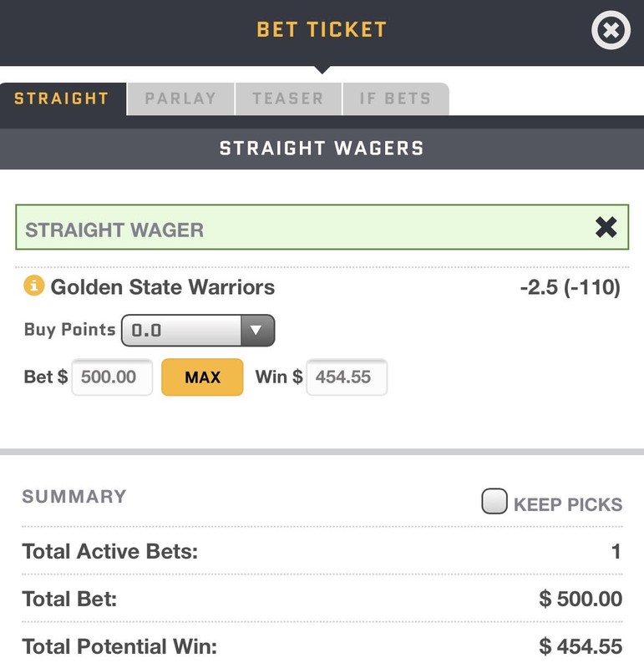This screenshot has width=644, height=668.
Task: Click the Buy Points dropdown arrow
Action: [x=257, y=330]
